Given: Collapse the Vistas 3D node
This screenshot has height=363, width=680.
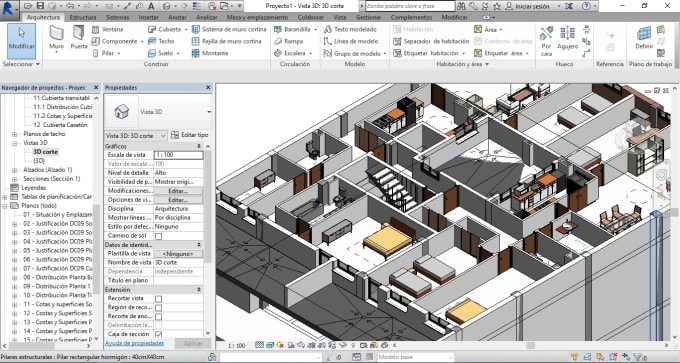Looking at the screenshot, I should coord(14,143).
